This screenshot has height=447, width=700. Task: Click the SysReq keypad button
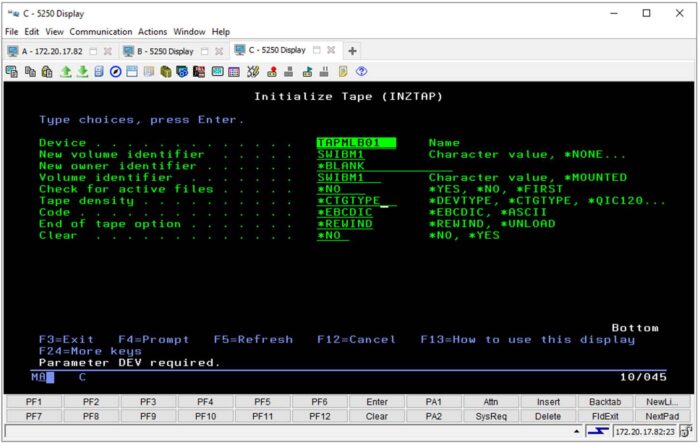[491, 416]
